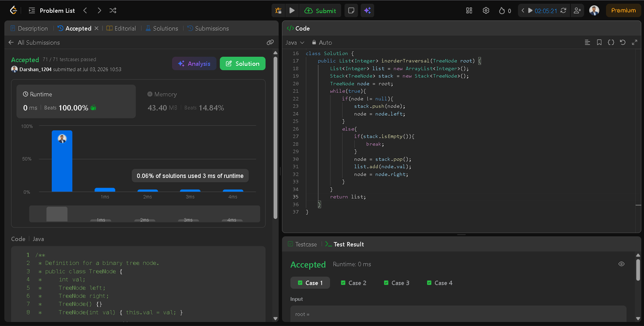
Task: Go back to All Submissions
Action: coord(34,42)
